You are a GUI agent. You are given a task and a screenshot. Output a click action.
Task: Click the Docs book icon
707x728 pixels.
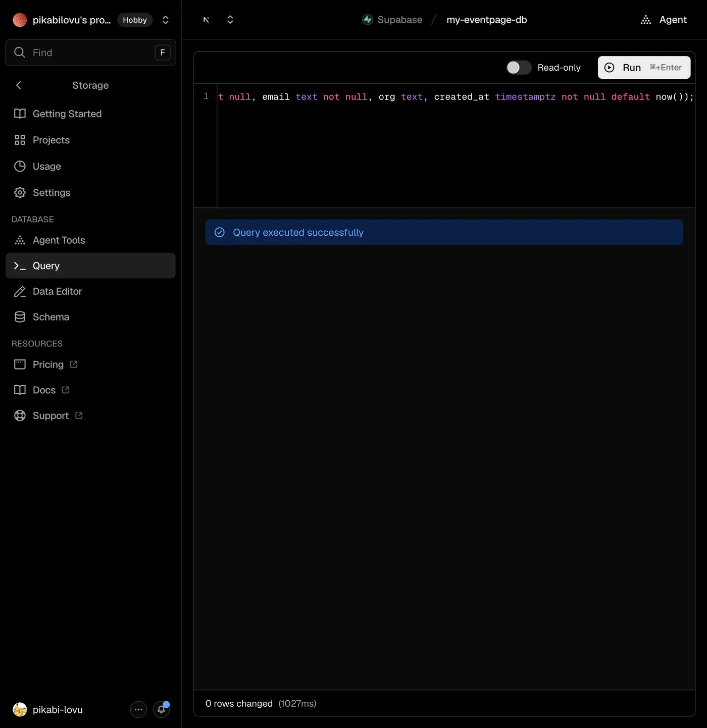(x=20, y=390)
